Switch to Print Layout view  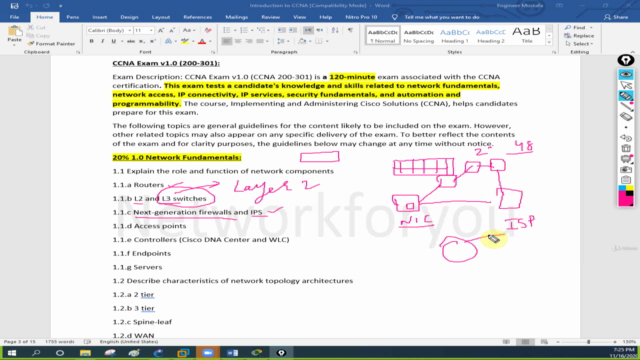[525, 342]
